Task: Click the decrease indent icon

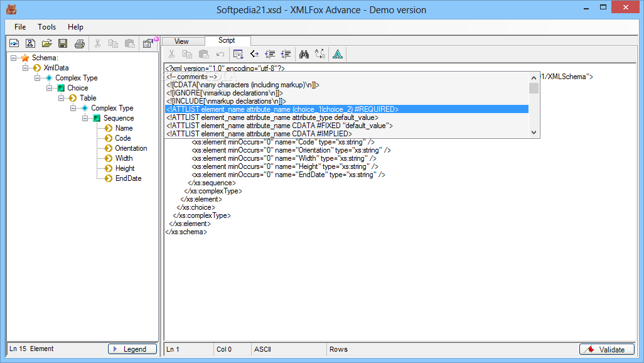Action: pyautogui.click(x=270, y=54)
